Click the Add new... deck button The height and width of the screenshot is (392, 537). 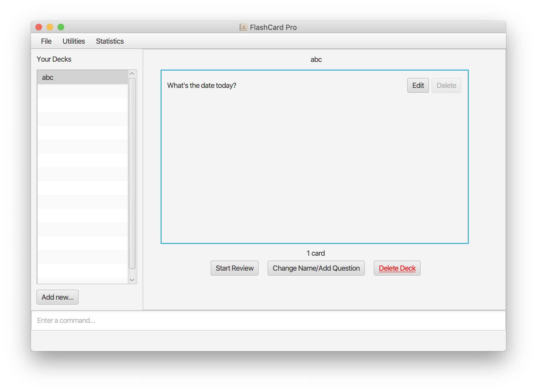pos(58,297)
